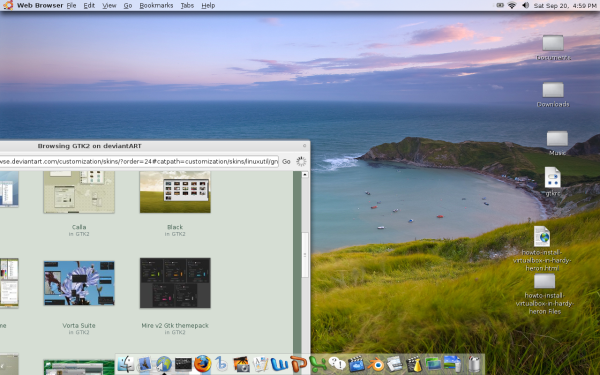Open the Edit menu

pos(89,5)
